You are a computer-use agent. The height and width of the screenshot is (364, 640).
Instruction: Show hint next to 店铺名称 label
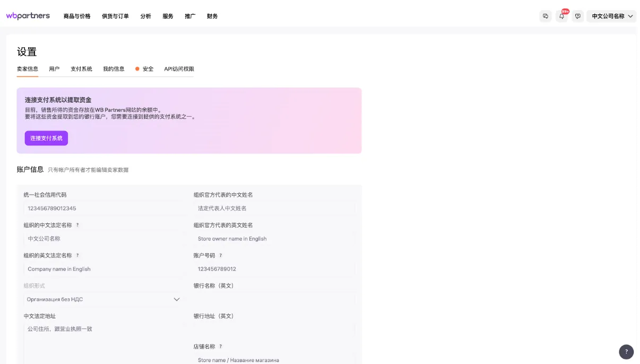click(x=221, y=346)
